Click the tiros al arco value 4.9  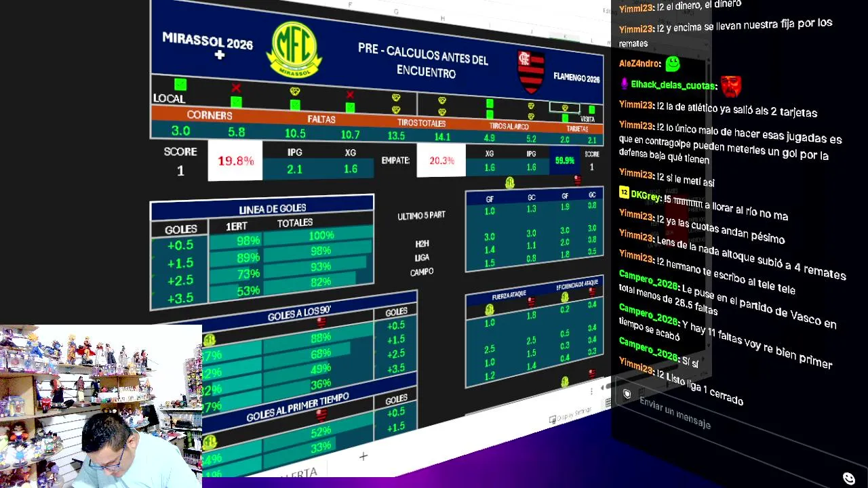pyautogui.click(x=490, y=138)
